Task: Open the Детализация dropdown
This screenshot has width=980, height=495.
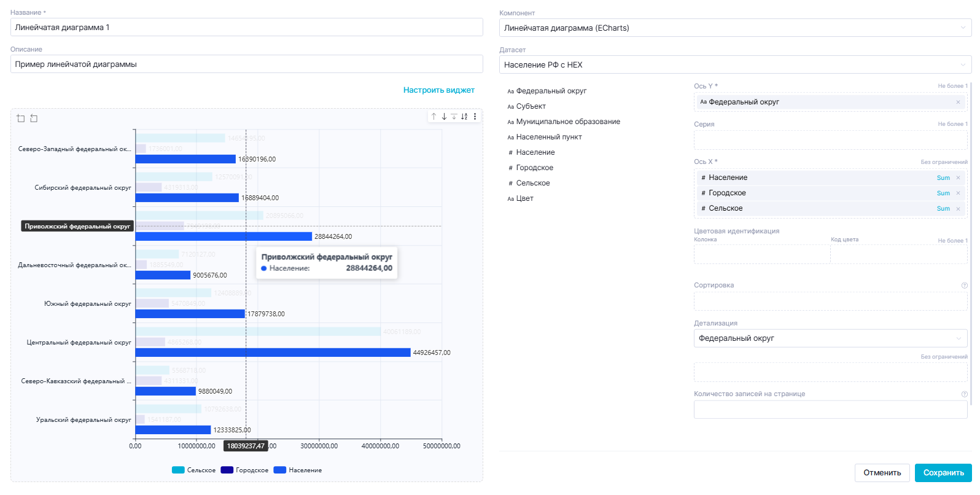Action: [x=830, y=338]
